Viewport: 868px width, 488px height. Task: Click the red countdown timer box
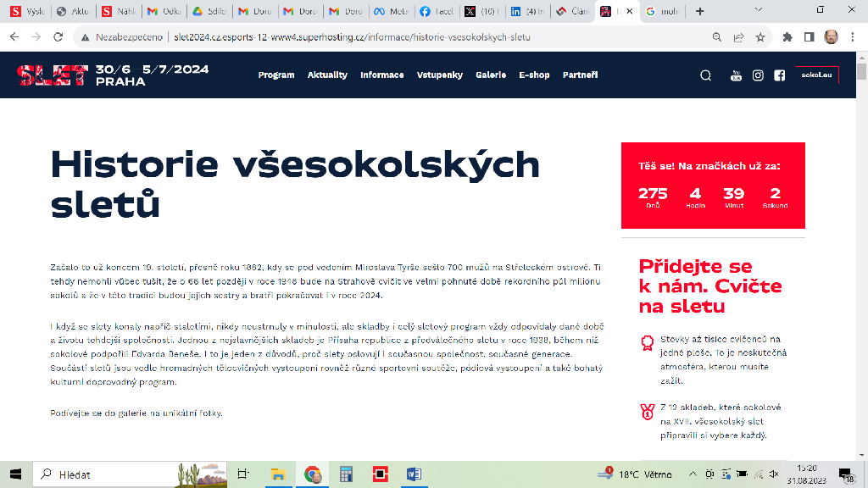[713, 186]
